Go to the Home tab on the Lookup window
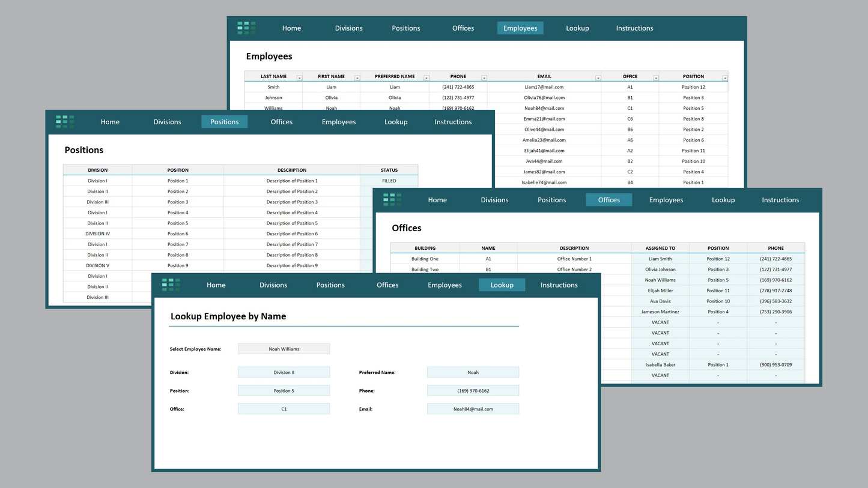This screenshot has height=488, width=868. coord(216,285)
